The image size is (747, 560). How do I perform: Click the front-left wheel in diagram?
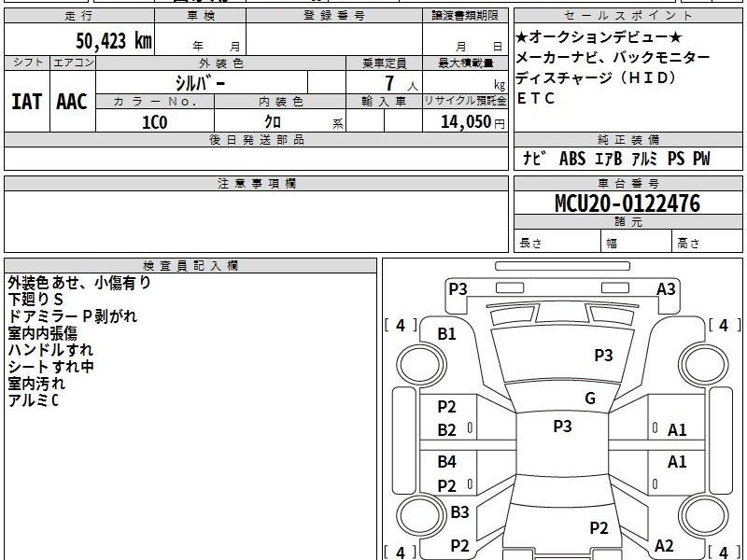point(421,365)
